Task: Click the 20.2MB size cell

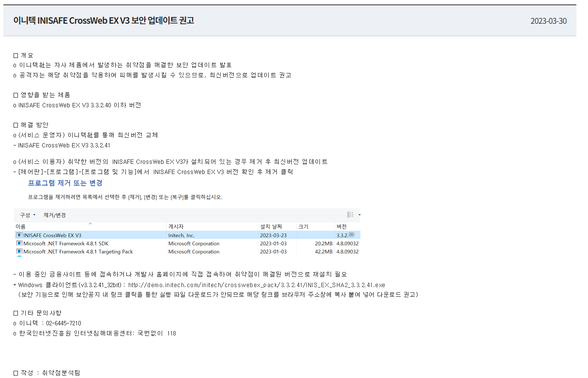Action: [323, 244]
